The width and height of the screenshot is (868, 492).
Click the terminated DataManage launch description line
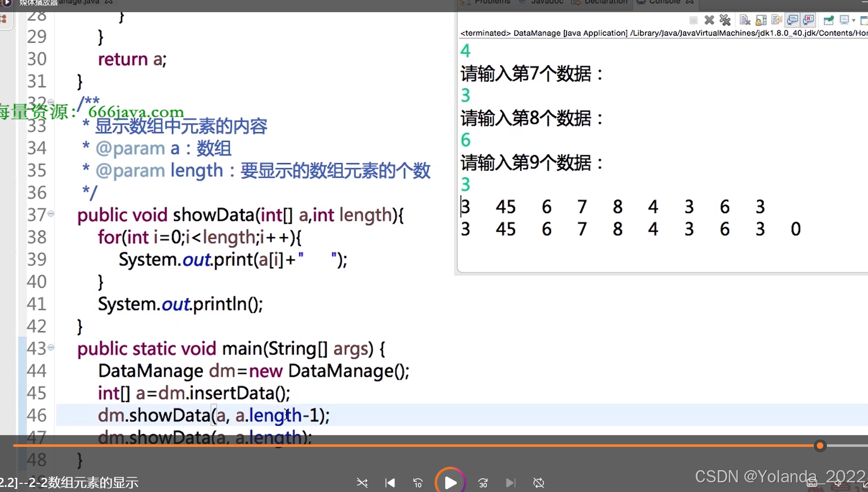point(664,33)
